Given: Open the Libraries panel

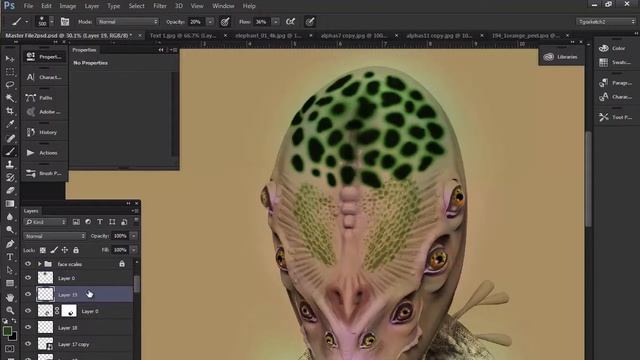Looking at the screenshot, I should pyautogui.click(x=562, y=57).
